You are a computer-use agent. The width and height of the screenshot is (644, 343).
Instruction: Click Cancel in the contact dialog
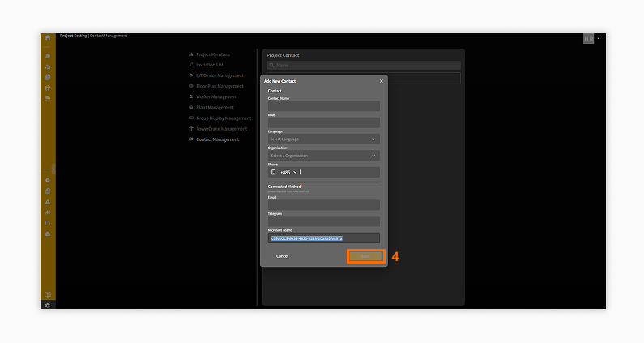[x=282, y=256]
